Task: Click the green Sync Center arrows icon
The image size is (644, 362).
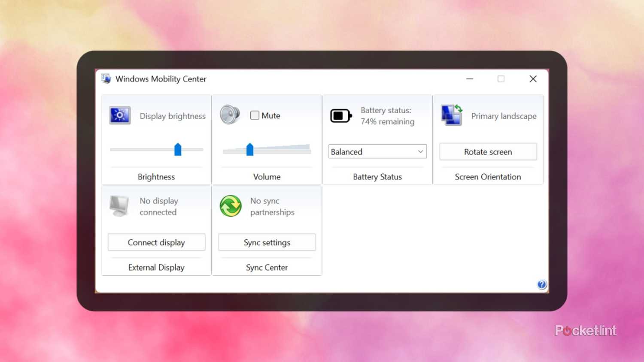Action: tap(230, 205)
